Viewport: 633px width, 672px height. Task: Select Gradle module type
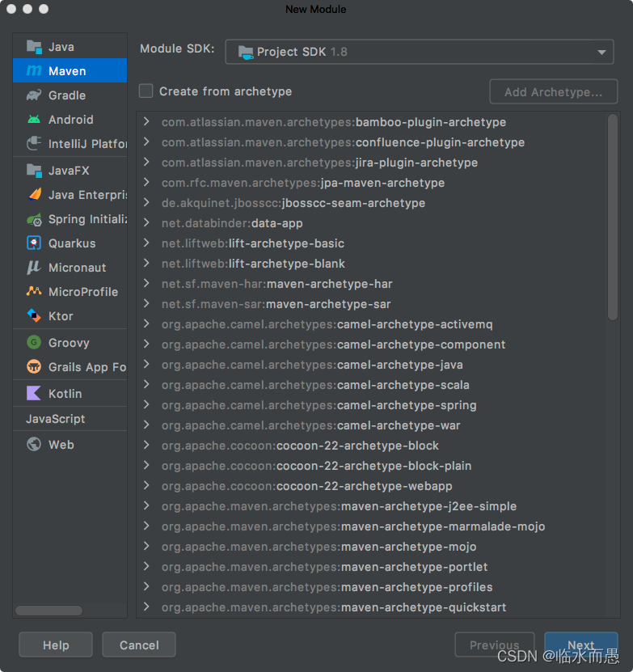pyautogui.click(x=70, y=95)
